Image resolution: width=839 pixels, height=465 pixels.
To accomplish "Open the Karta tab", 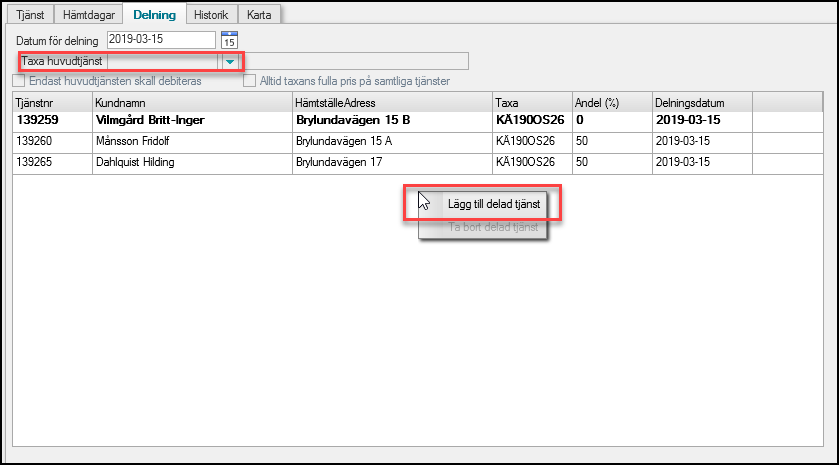I will [x=259, y=15].
